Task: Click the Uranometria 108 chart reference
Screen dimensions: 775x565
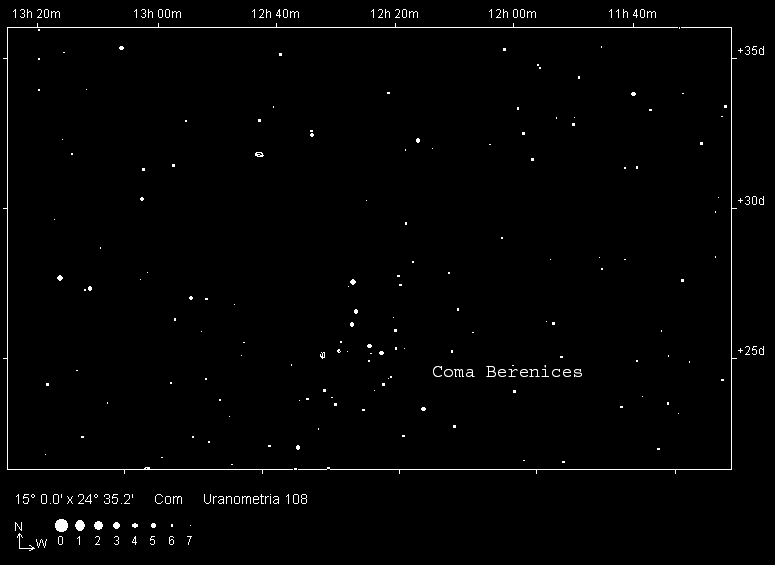Action: coord(256,499)
